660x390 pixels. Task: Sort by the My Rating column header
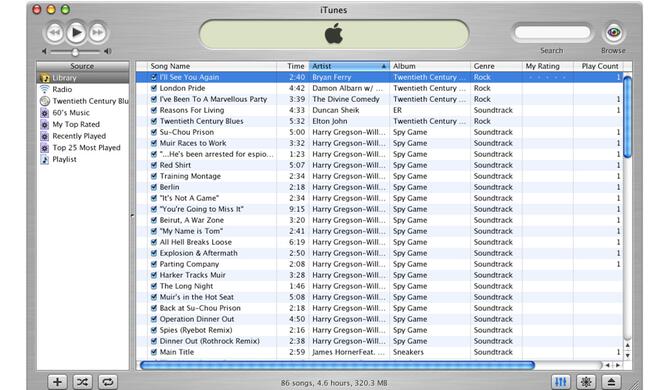pyautogui.click(x=548, y=66)
